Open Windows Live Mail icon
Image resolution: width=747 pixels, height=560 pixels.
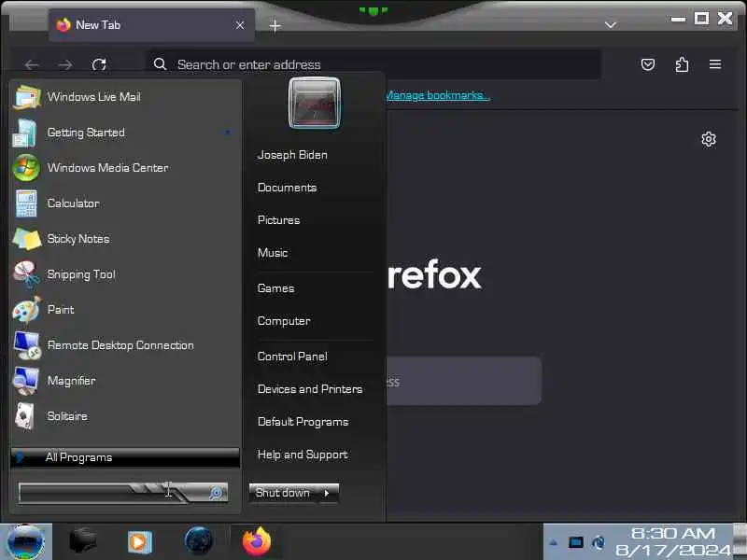26,97
